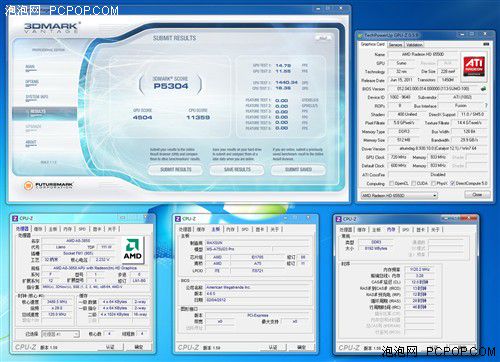Screen dimensions: 500x362
Task: Click 'Socket FM1 (905)' field in CPU-Z
Action: tap(78, 253)
